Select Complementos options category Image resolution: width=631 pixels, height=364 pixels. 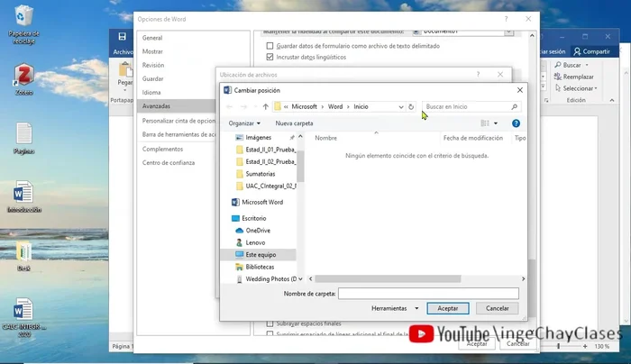(x=162, y=149)
